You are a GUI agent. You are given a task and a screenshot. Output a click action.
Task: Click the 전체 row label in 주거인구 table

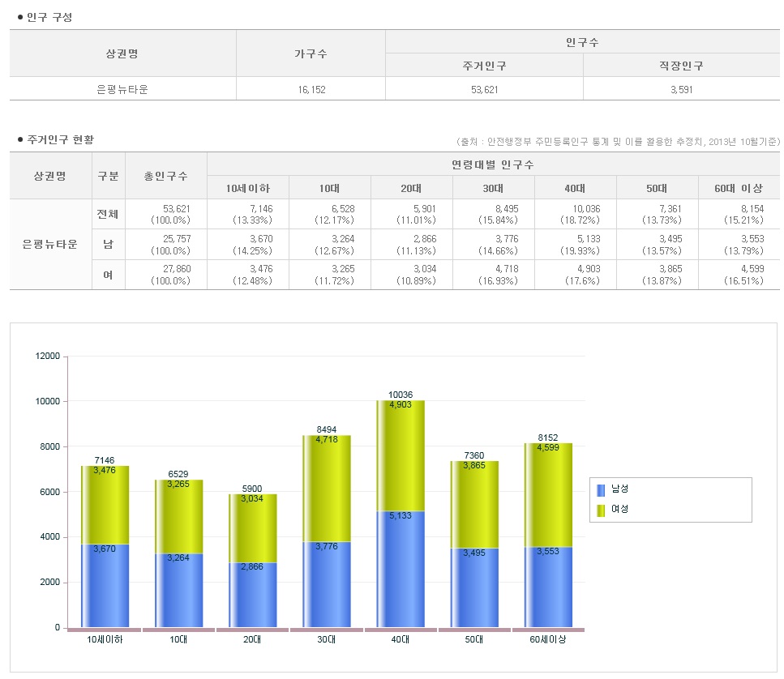tap(107, 214)
